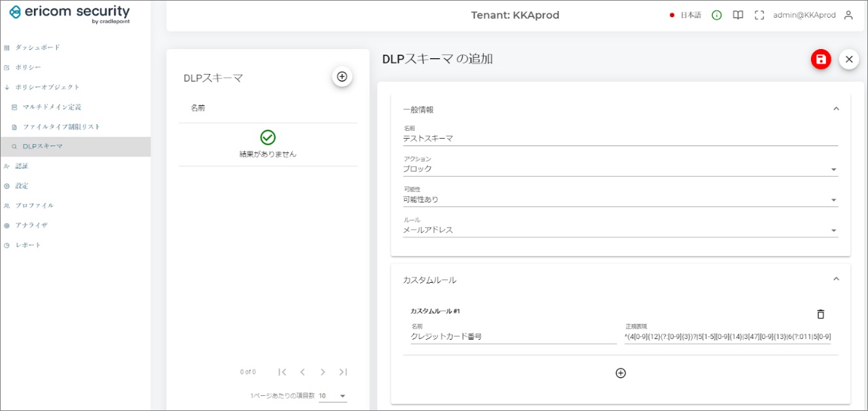
Task: Open ダッシュボード in the sidebar
Action: pos(37,48)
